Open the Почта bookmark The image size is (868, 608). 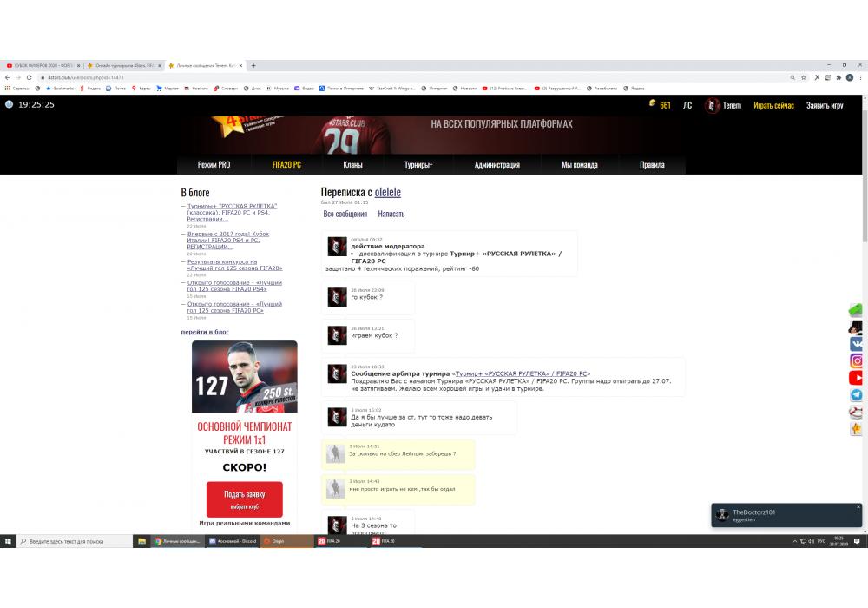click(x=115, y=88)
